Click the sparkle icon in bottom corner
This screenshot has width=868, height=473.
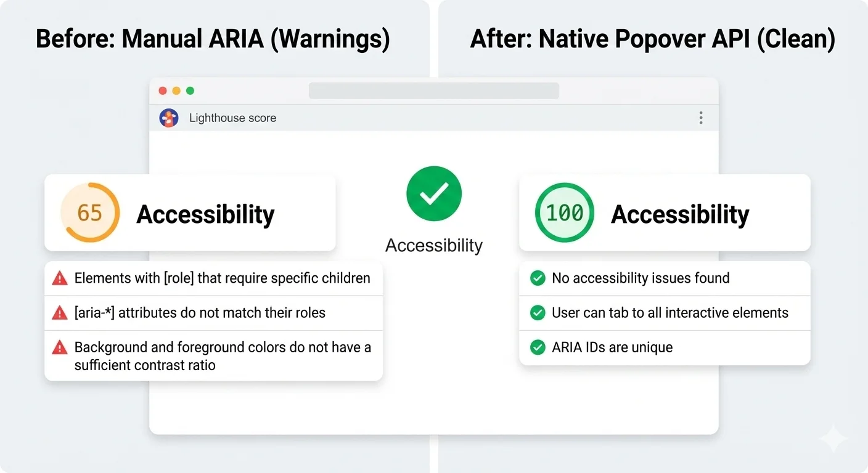(x=833, y=439)
